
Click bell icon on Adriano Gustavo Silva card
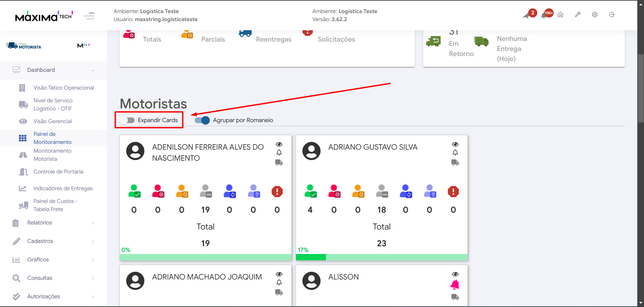455,153
